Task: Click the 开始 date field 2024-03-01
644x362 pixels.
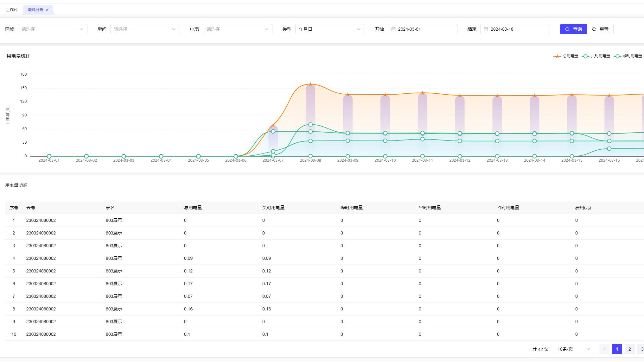Action: click(x=423, y=29)
